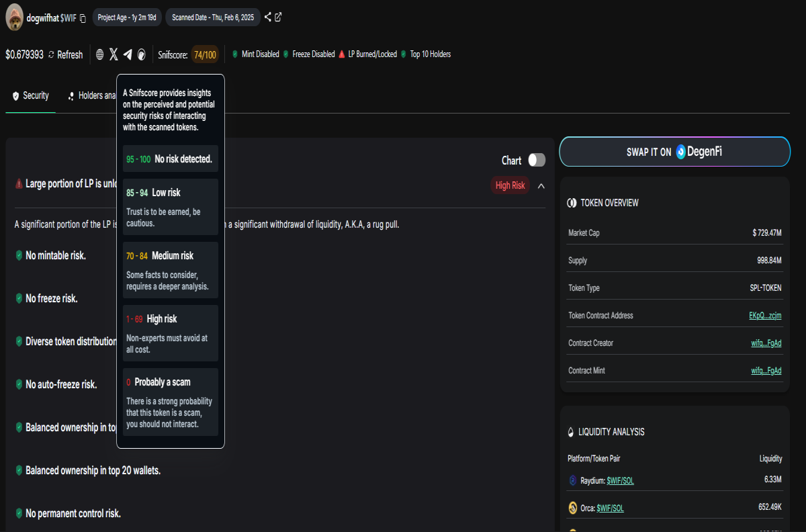Open the project Telegram channel
The width and height of the screenshot is (806, 532).
tap(128, 54)
